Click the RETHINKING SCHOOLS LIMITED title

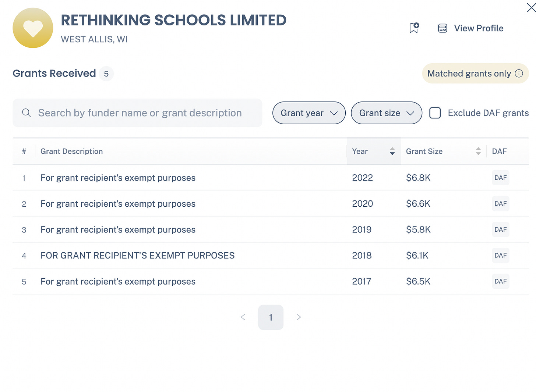(173, 20)
